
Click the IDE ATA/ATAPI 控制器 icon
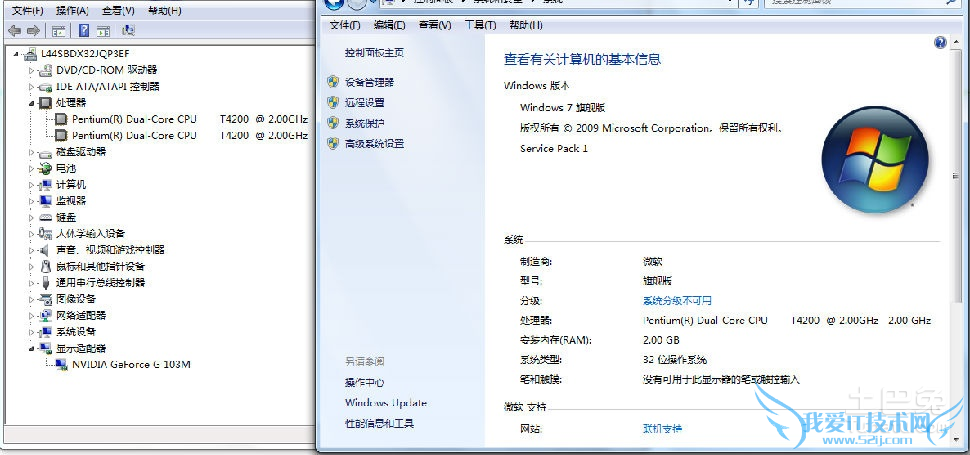[x=45, y=87]
